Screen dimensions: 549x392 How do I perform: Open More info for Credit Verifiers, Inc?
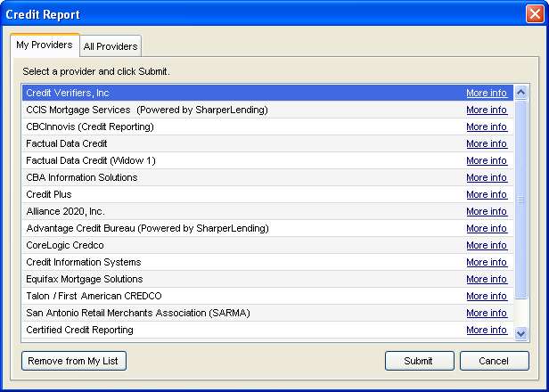coord(487,93)
